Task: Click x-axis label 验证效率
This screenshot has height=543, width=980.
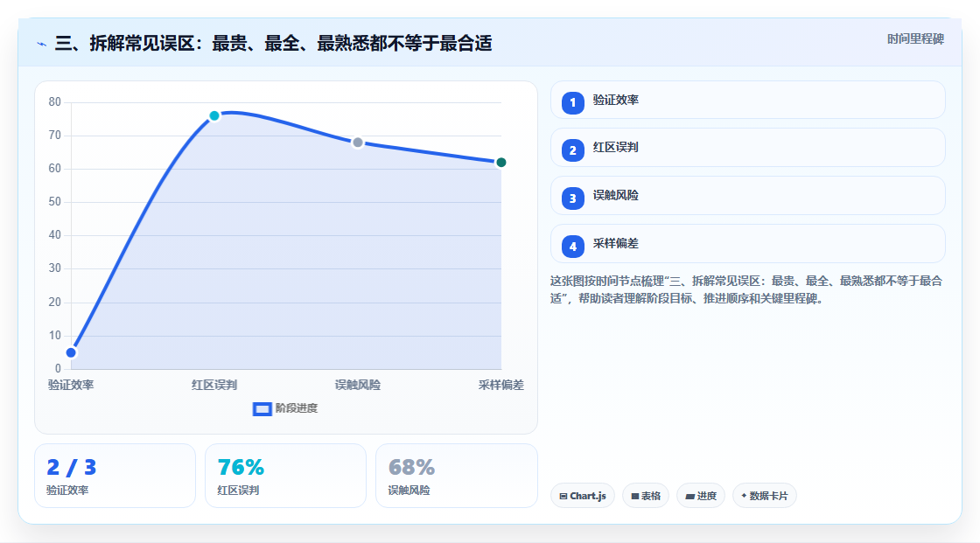Action: 71,385
